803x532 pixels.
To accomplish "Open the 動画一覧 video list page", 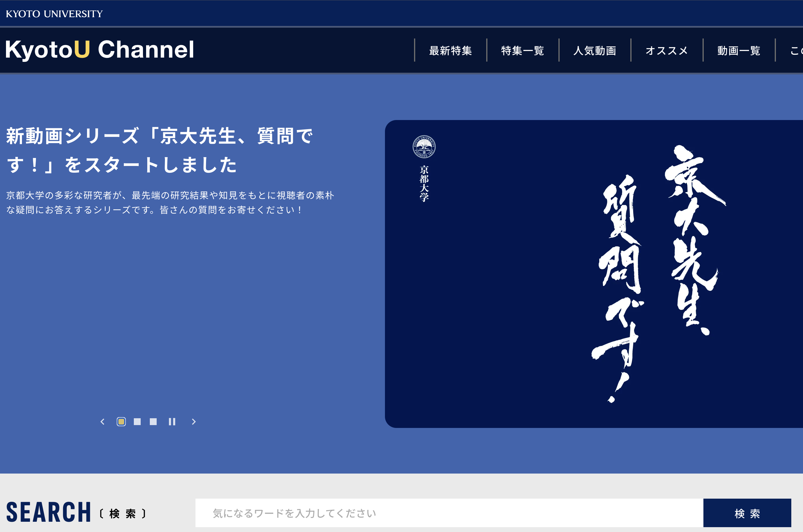I will [738, 50].
